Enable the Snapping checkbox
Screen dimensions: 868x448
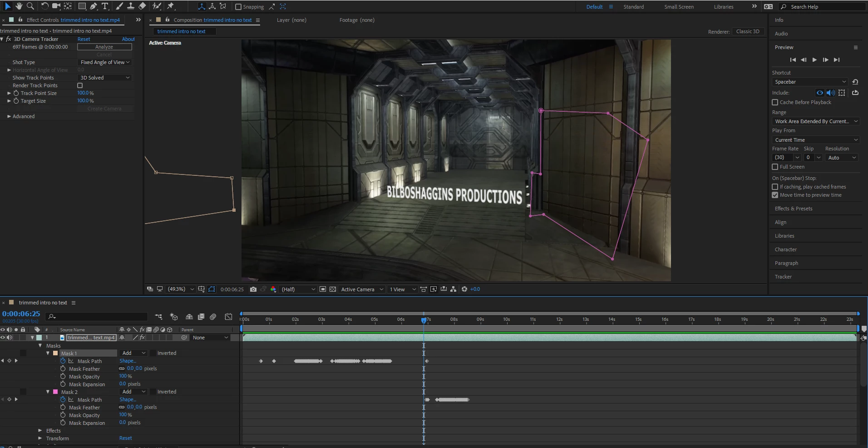(x=238, y=7)
